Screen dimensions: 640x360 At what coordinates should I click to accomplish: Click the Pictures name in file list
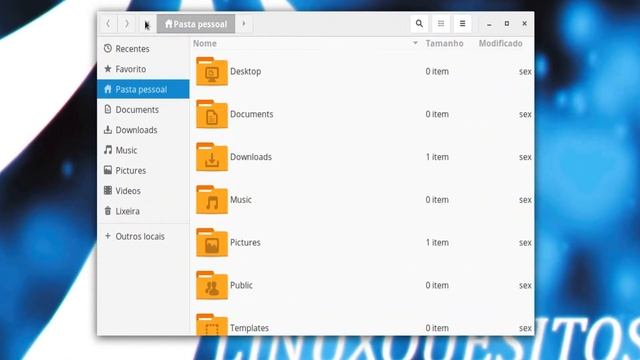pos(245,242)
